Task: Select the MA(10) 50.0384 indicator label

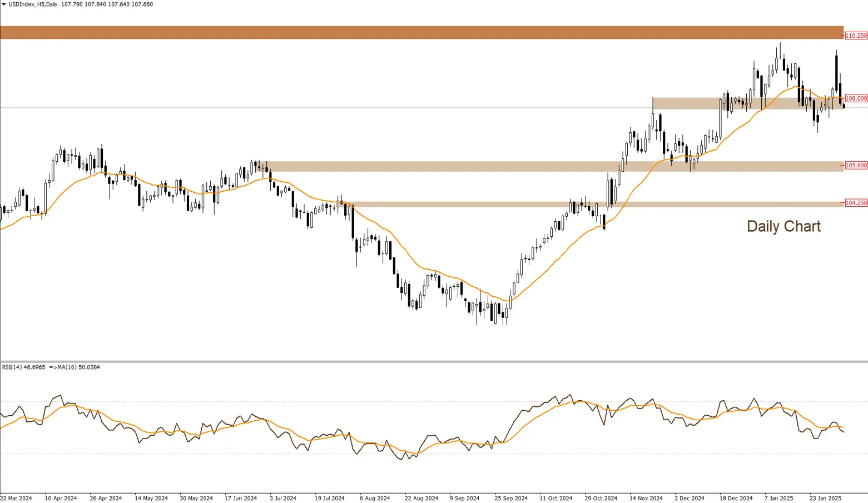Action: click(77, 367)
